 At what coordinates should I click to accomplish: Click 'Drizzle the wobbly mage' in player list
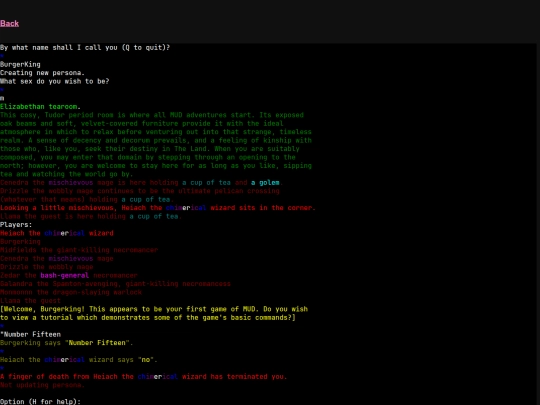[x=46, y=267]
